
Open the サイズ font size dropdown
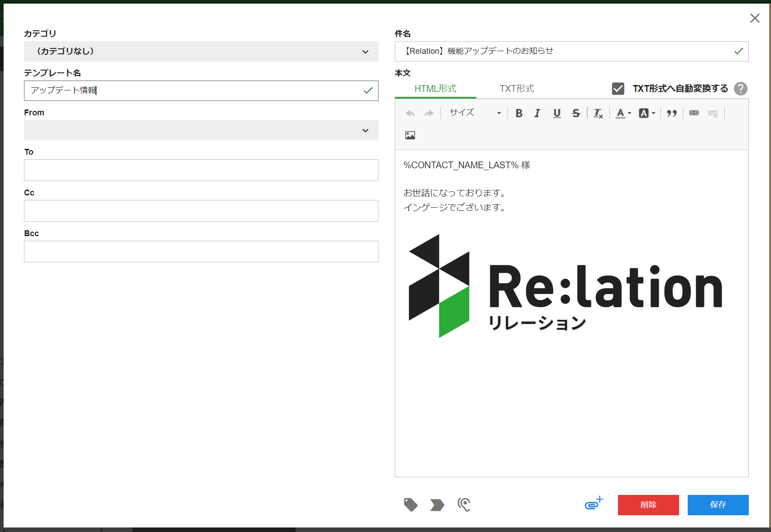pos(475,113)
